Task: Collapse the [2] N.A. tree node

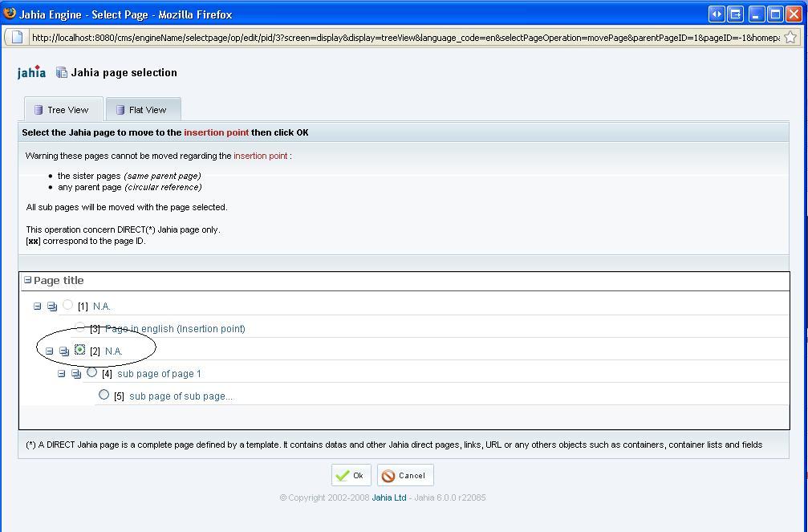Action: coord(50,351)
